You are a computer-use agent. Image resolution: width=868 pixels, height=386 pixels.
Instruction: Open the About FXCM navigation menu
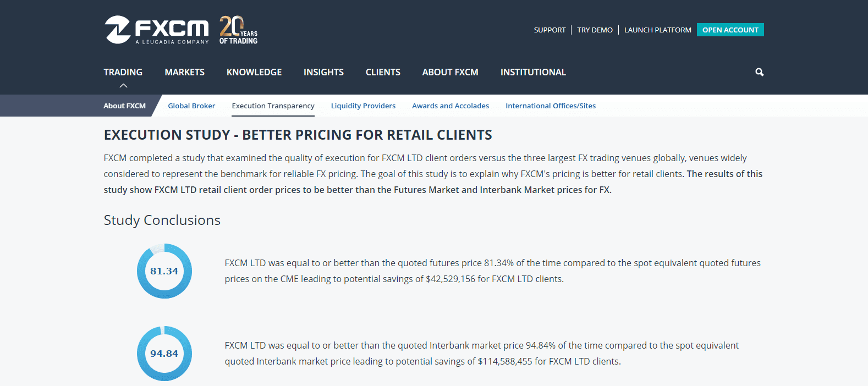(x=450, y=72)
